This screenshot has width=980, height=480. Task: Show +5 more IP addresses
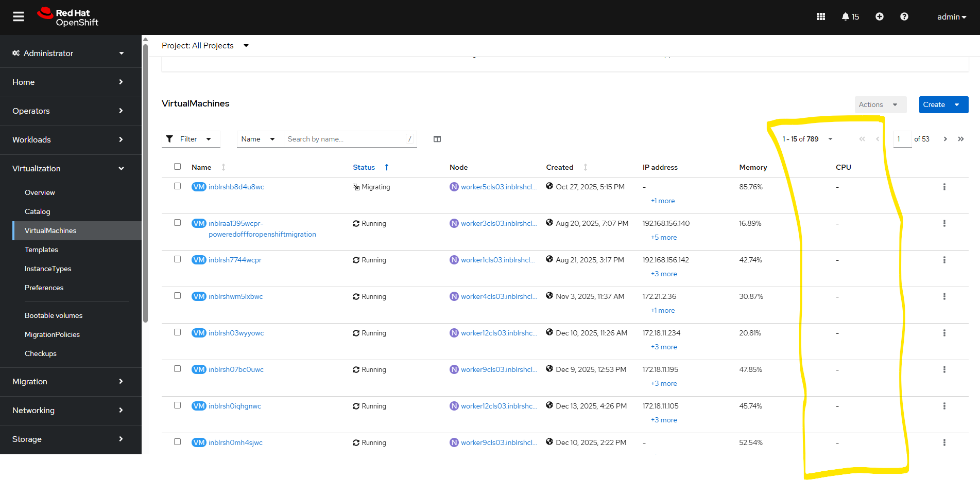coord(664,237)
